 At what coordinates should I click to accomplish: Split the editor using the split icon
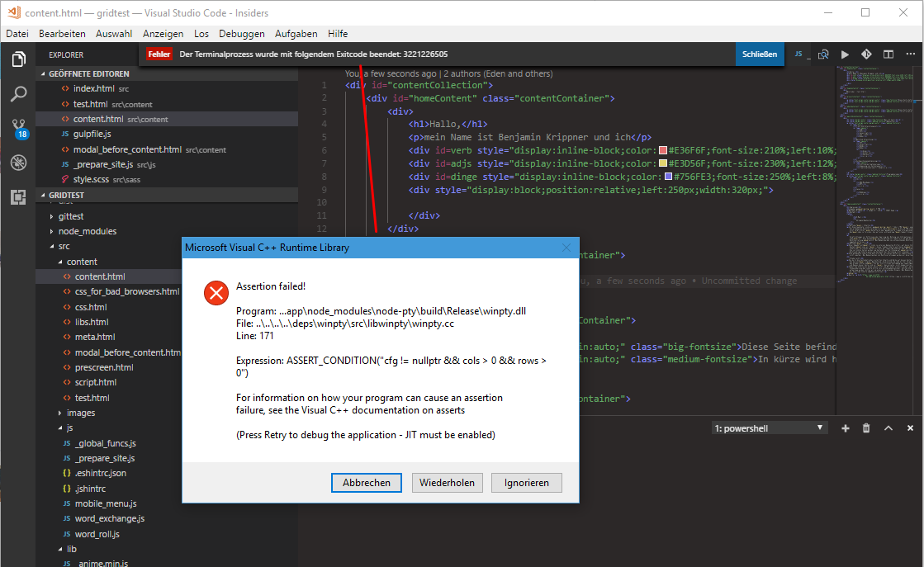[887, 54]
